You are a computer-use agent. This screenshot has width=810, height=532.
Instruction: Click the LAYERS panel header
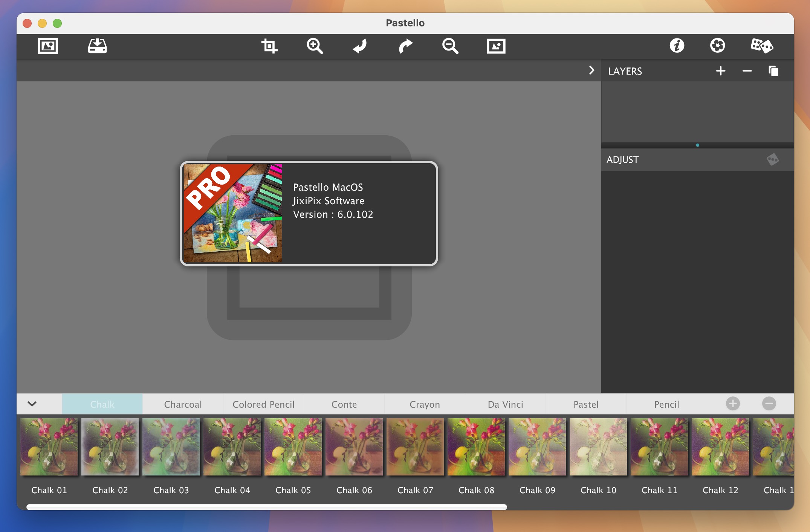(x=625, y=71)
